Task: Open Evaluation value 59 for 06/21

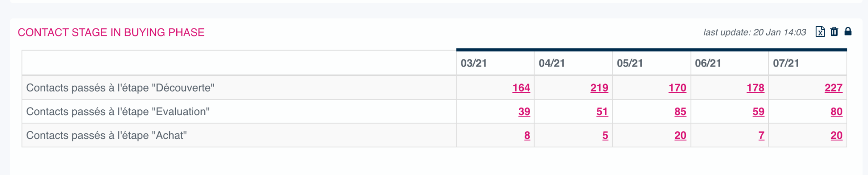Action: pyautogui.click(x=758, y=111)
